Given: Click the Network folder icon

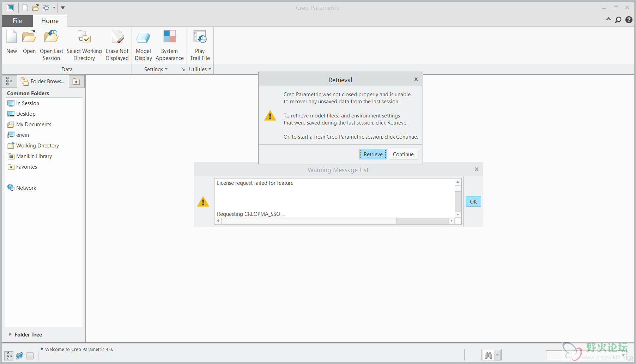Looking at the screenshot, I should [x=11, y=188].
